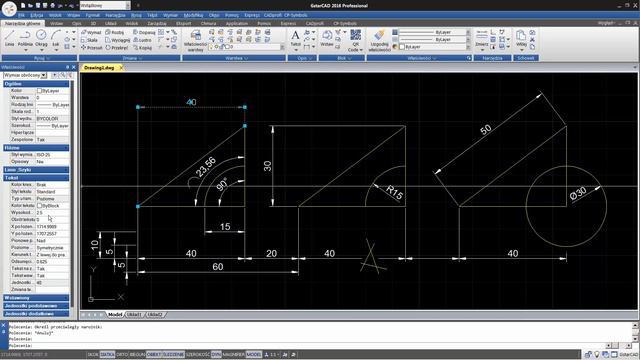The width and height of the screenshot is (640, 360).
Task: Click the cut scissors icon in Schowek
Action: click(532, 40)
